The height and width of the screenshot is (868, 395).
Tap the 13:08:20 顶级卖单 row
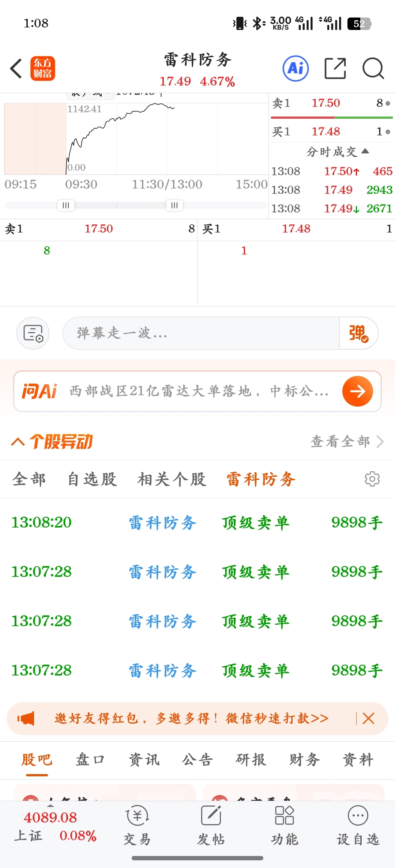[x=197, y=523]
